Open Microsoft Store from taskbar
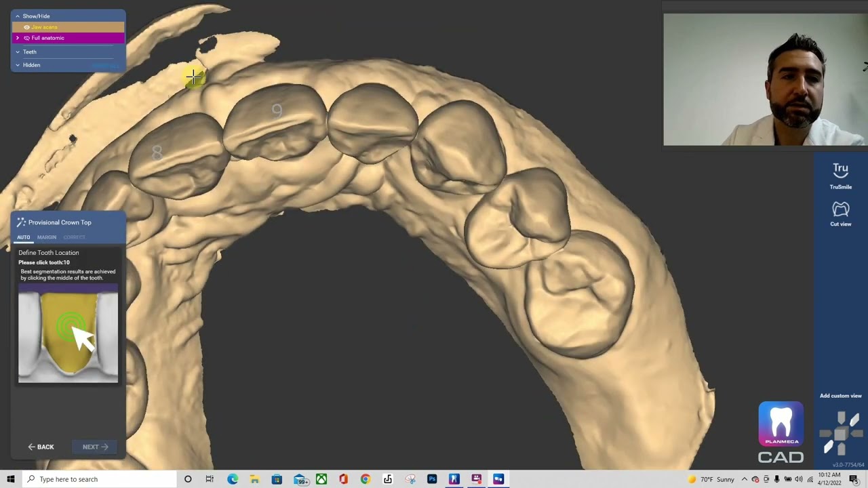This screenshot has width=868, height=488. point(277,479)
